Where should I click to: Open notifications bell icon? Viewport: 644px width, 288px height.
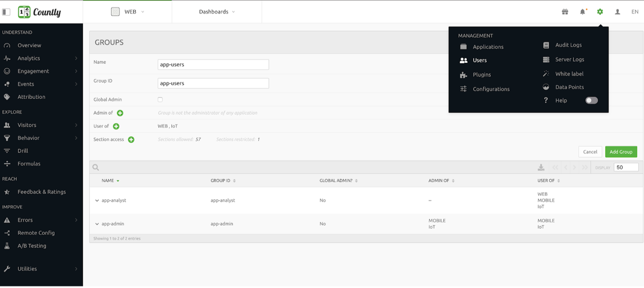coord(583,12)
